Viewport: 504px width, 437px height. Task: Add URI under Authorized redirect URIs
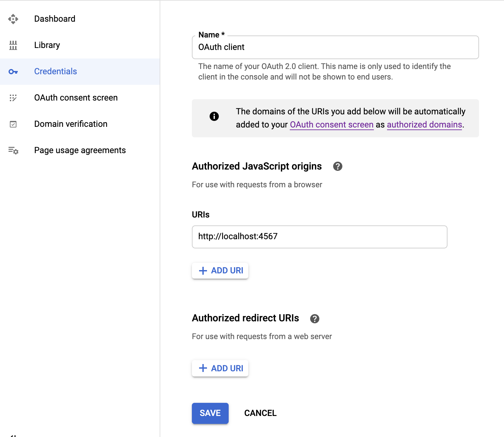click(x=220, y=368)
